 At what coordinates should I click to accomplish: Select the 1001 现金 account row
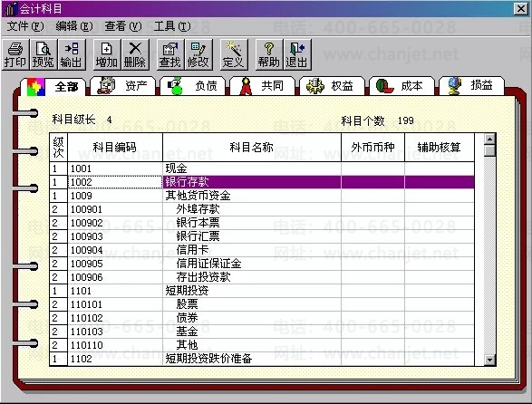[262, 168]
